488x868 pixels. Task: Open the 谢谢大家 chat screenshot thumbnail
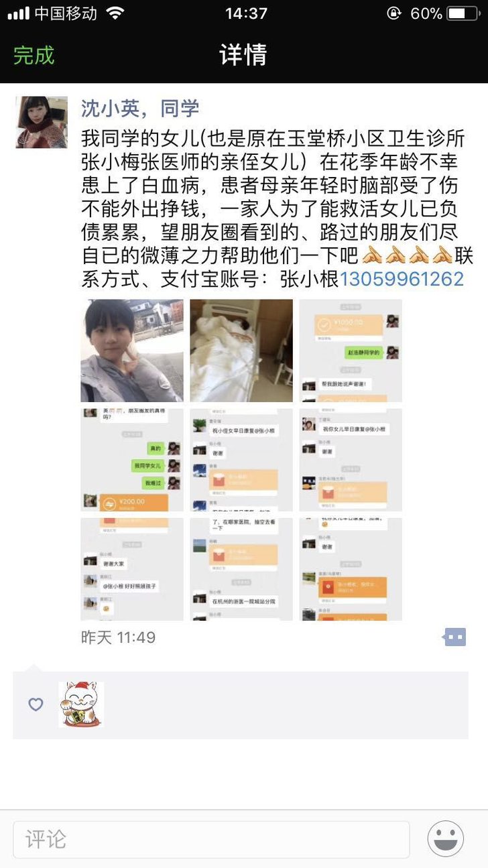(x=132, y=569)
